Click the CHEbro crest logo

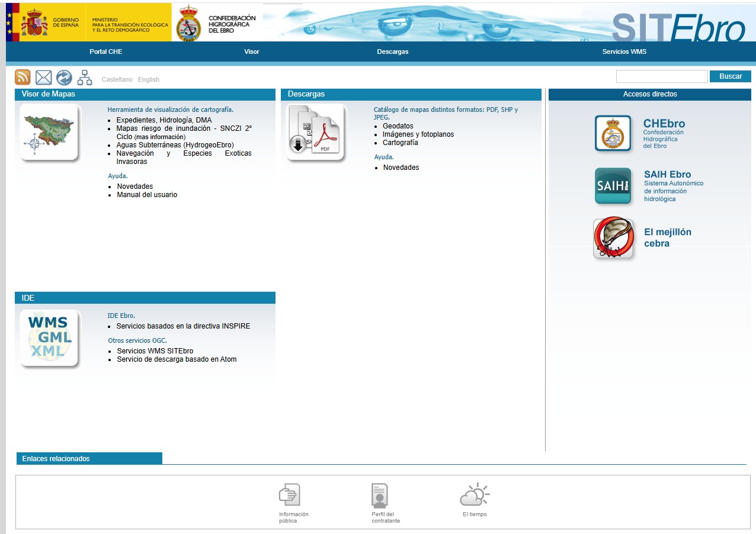click(613, 133)
